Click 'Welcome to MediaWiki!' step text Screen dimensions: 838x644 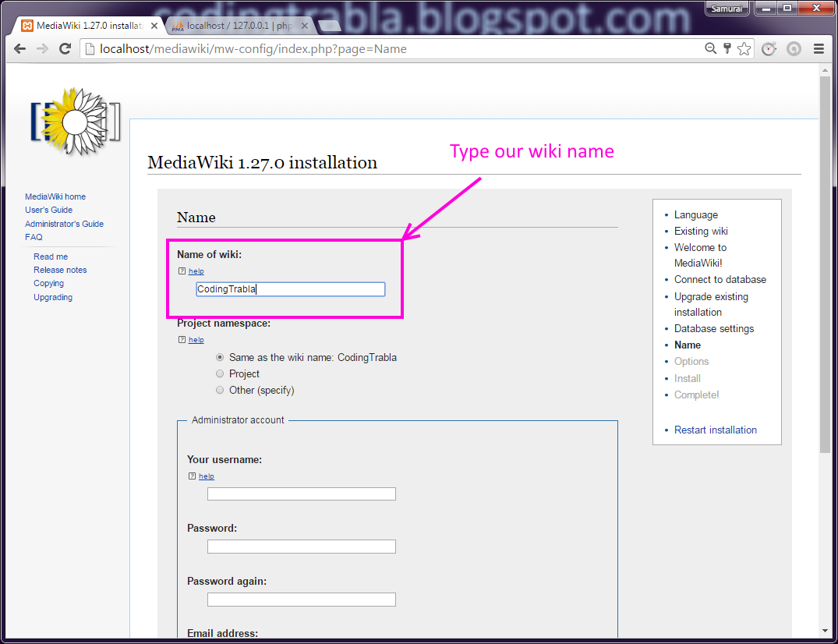point(701,255)
